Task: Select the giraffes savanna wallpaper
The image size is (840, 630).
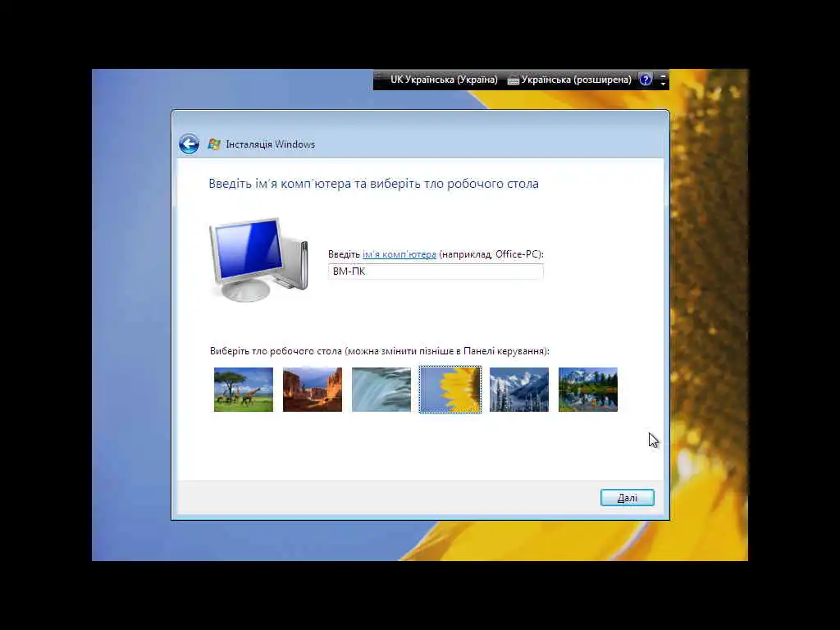Action: 243,390
